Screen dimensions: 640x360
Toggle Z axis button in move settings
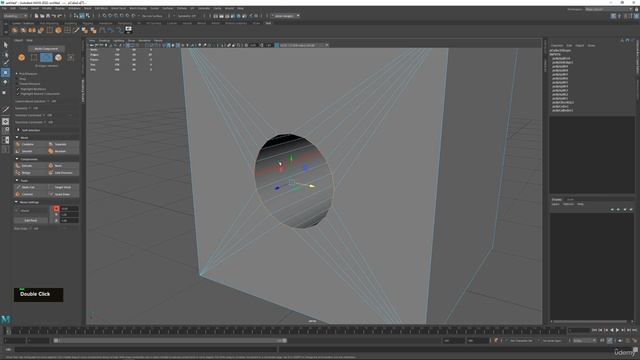(x=56, y=220)
